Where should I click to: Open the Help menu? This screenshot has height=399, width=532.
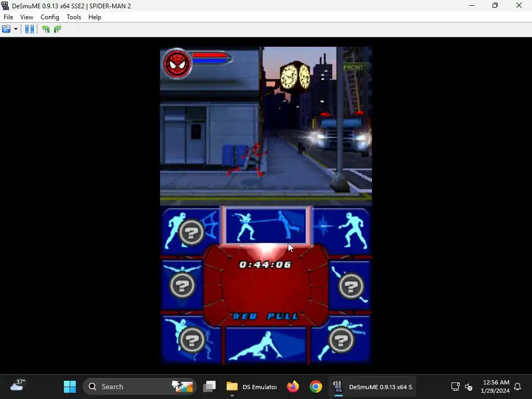(x=95, y=17)
